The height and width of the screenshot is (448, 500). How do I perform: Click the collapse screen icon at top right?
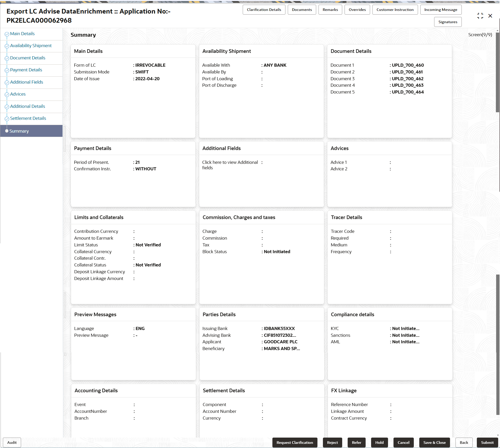(x=480, y=16)
